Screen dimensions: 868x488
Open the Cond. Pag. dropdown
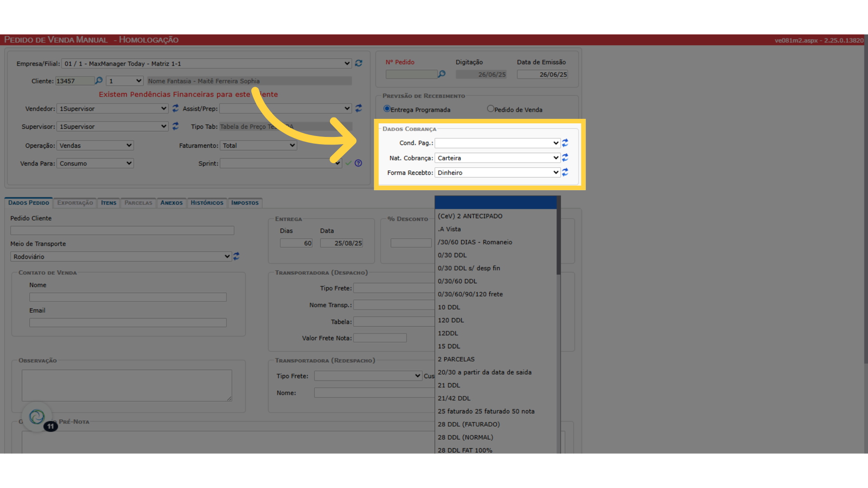tap(497, 143)
